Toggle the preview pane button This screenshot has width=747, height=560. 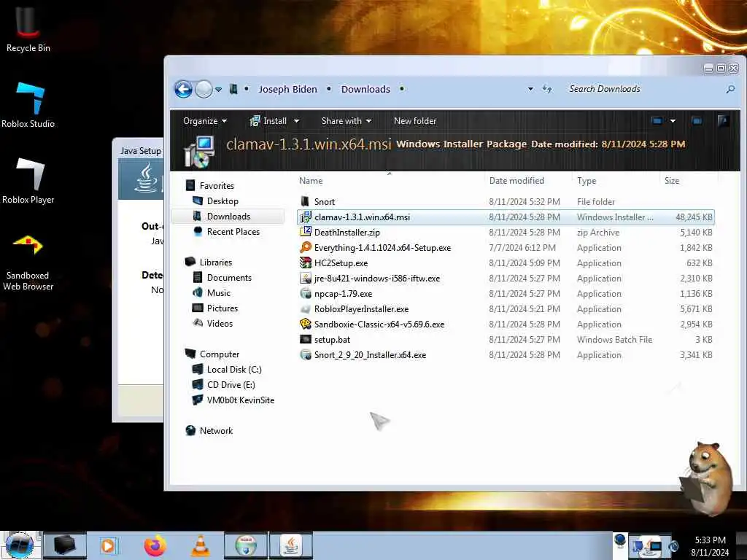coord(697,121)
